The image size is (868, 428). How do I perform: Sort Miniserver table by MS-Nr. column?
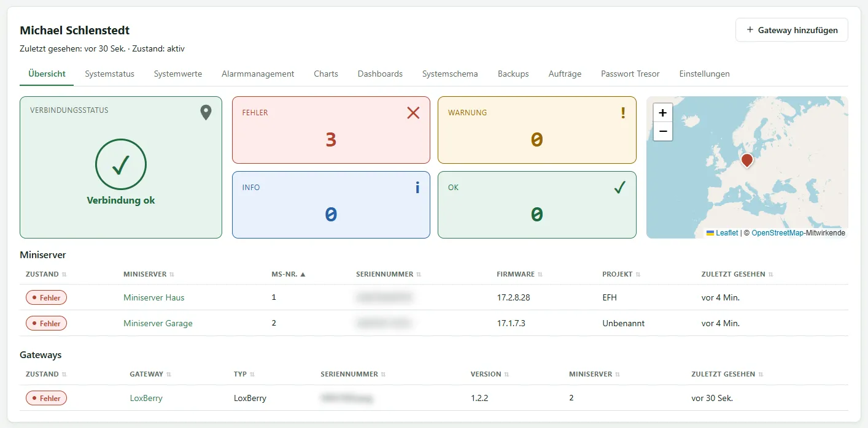coord(289,274)
